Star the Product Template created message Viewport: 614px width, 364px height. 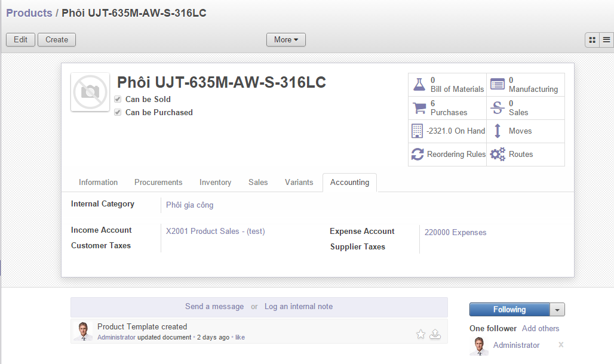point(420,334)
